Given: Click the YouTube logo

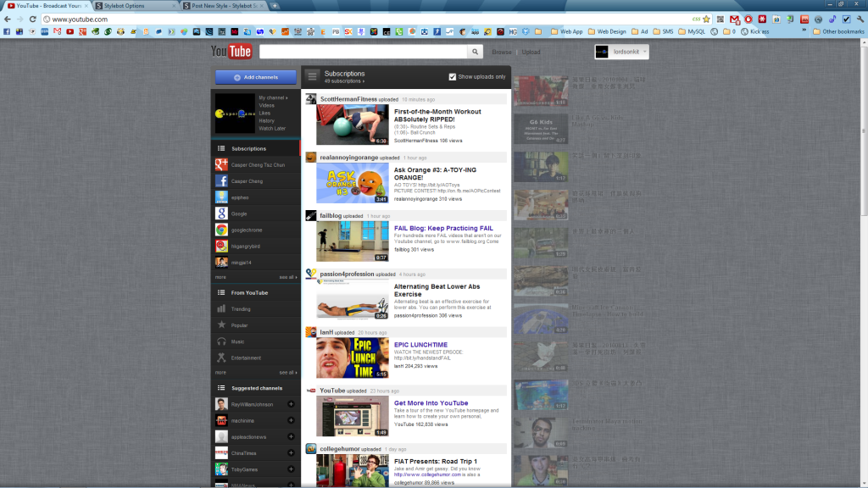Looking at the screenshot, I should pyautogui.click(x=231, y=52).
